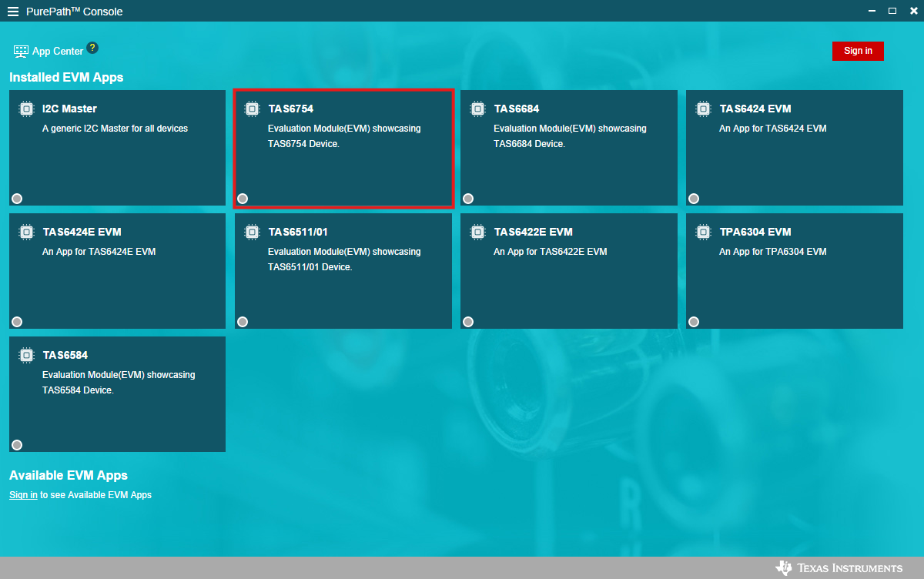Screen dimensions: 924x579
Task: Click the chip icon on I2C Master tile
Action: pos(26,109)
